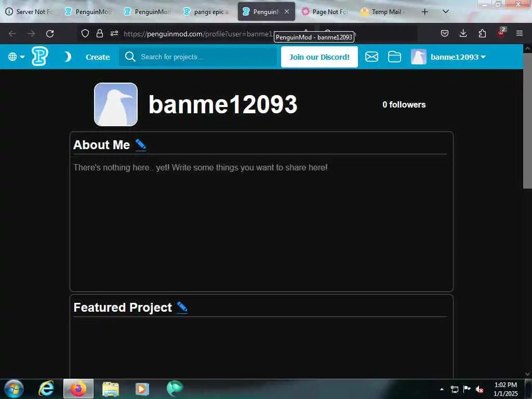Launch Internet Explorer from taskbar
Image resolution: width=532 pixels, height=399 pixels.
point(46,389)
